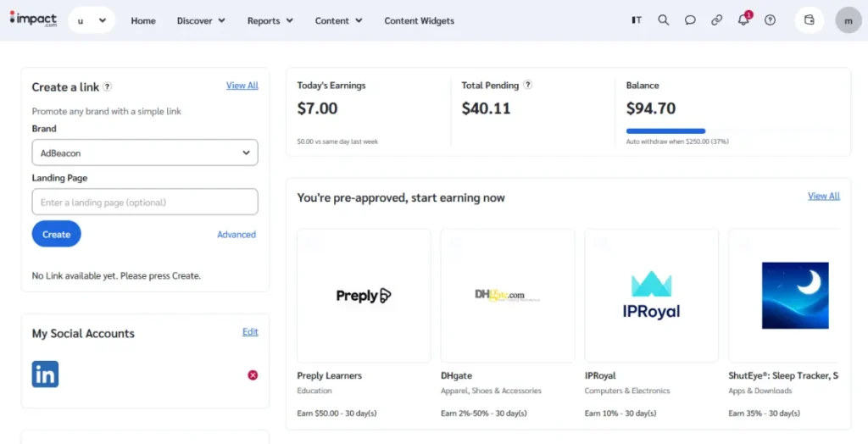Expand the Content menu
868x444 pixels.
(338, 20)
